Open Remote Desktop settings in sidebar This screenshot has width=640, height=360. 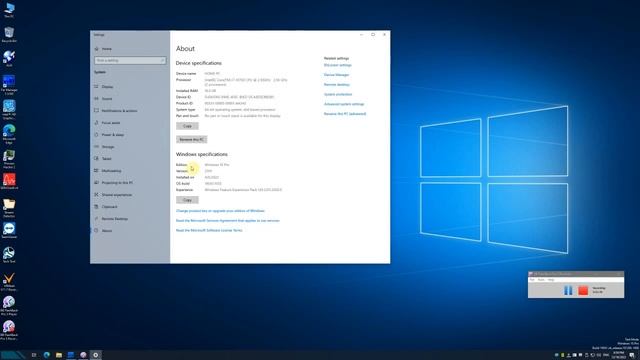coord(115,219)
